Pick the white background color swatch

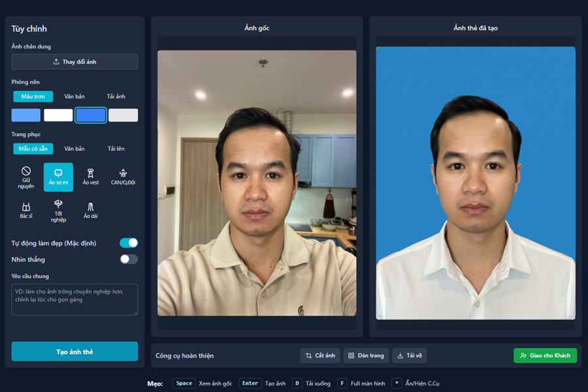click(58, 115)
